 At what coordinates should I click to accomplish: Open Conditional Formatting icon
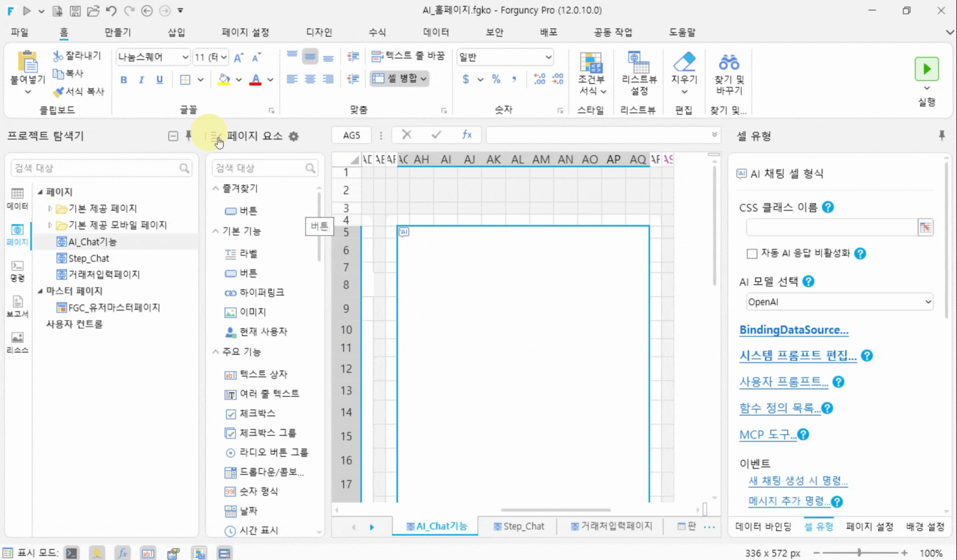pyautogui.click(x=591, y=63)
